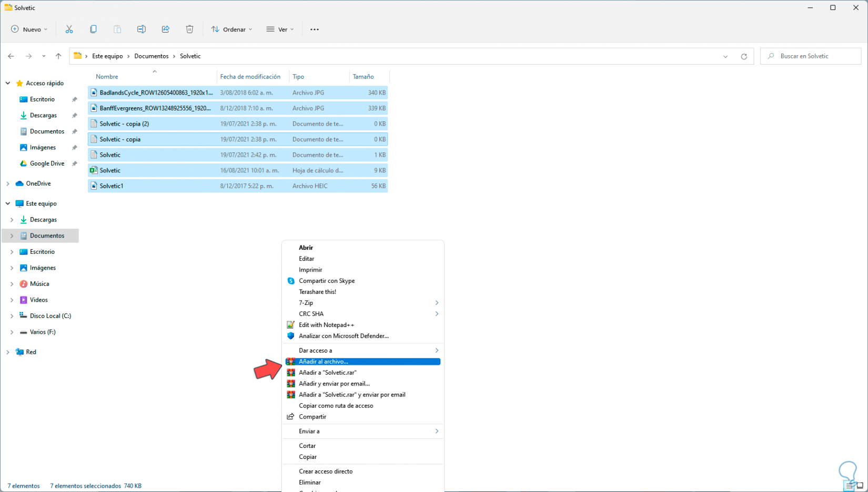868x492 pixels.
Task: Open the Nuevo dropdown
Action: [29, 29]
